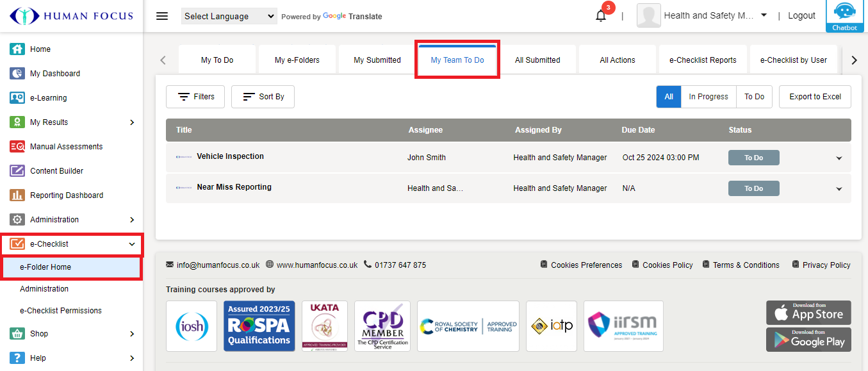Image resolution: width=868 pixels, height=371 pixels.
Task: Switch to the All Submitted tab
Action: pyautogui.click(x=537, y=60)
